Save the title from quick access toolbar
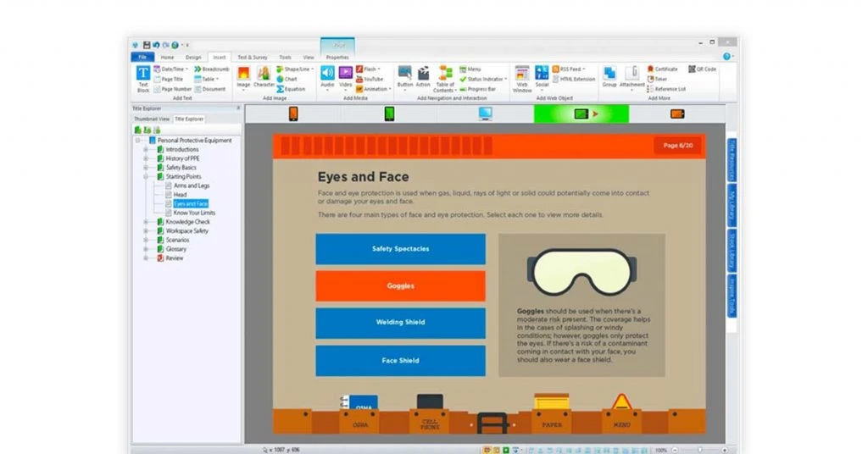Screen dimensions: 868x454 (147, 45)
